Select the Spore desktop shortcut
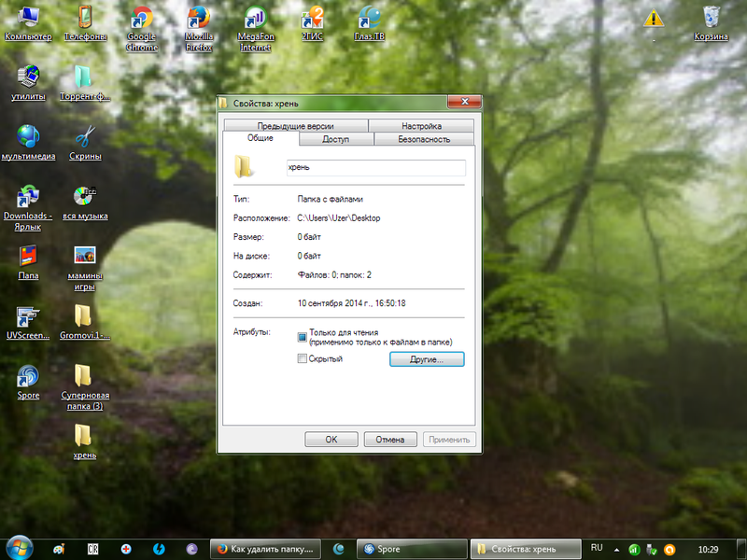The width and height of the screenshot is (747, 560). [28, 376]
